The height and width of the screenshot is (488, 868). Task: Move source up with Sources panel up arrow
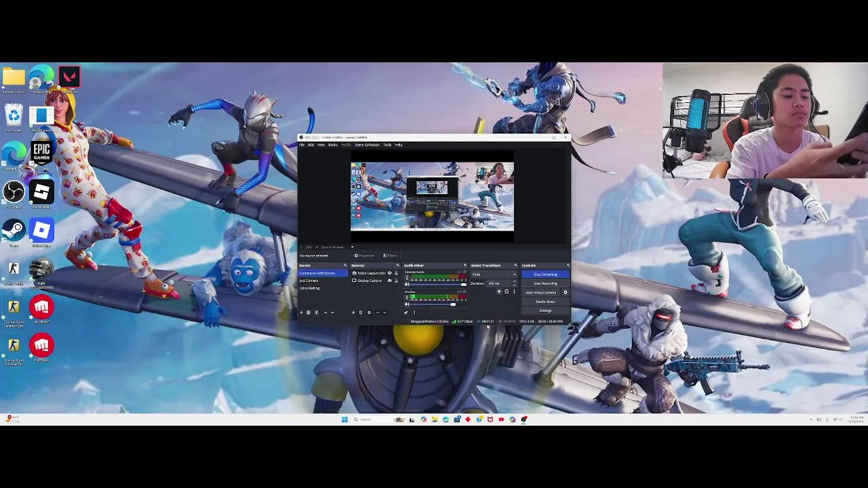[378, 312]
